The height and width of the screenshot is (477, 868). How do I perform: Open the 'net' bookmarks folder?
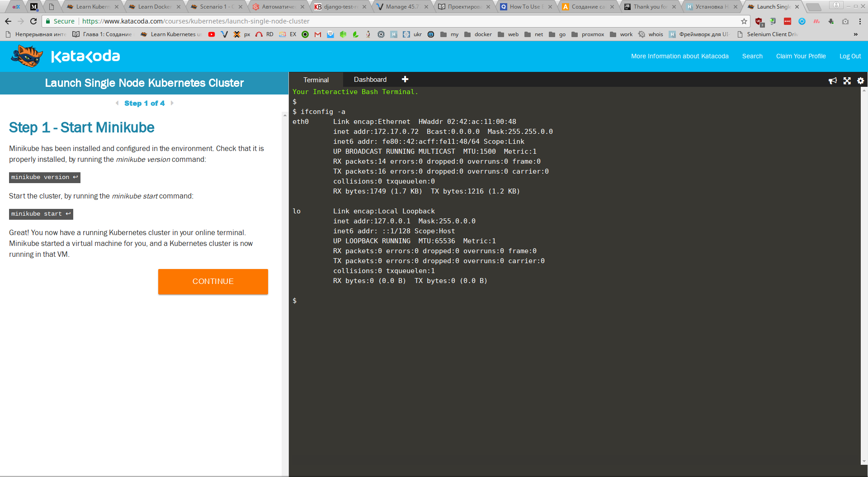click(x=534, y=34)
